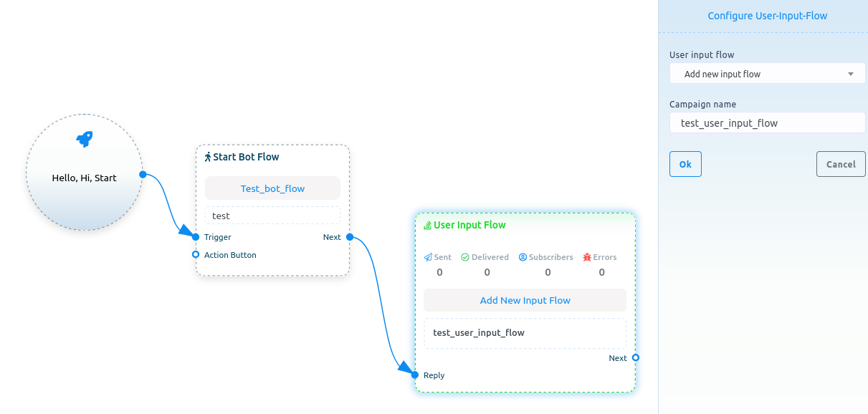The height and width of the screenshot is (414, 868).
Task: Click the Action Button connector dot
Action: (x=195, y=255)
